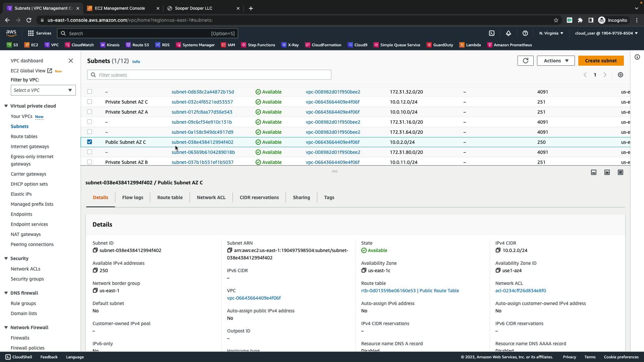
Task: Copy the IPv4 CIDR value icon
Action: (x=498, y=250)
